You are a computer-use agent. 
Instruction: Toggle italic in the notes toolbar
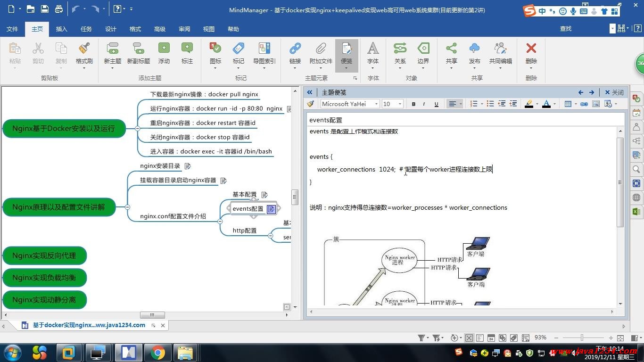[x=424, y=104]
